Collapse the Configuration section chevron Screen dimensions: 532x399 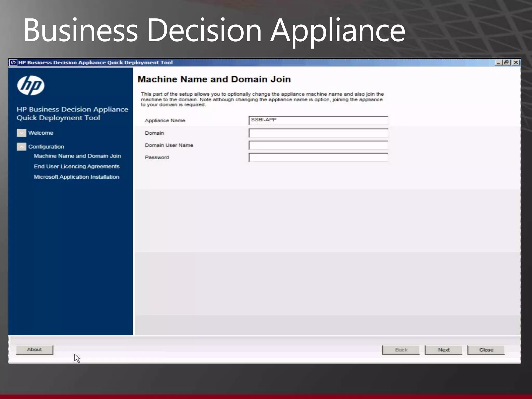(x=22, y=147)
